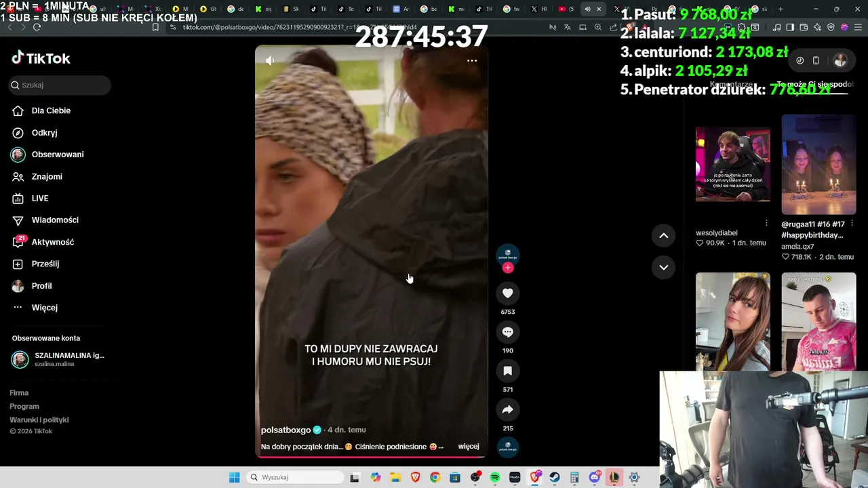This screenshot has width=868, height=488.
Task: Open the SZALINAMALINA followed account
Action: [58, 359]
